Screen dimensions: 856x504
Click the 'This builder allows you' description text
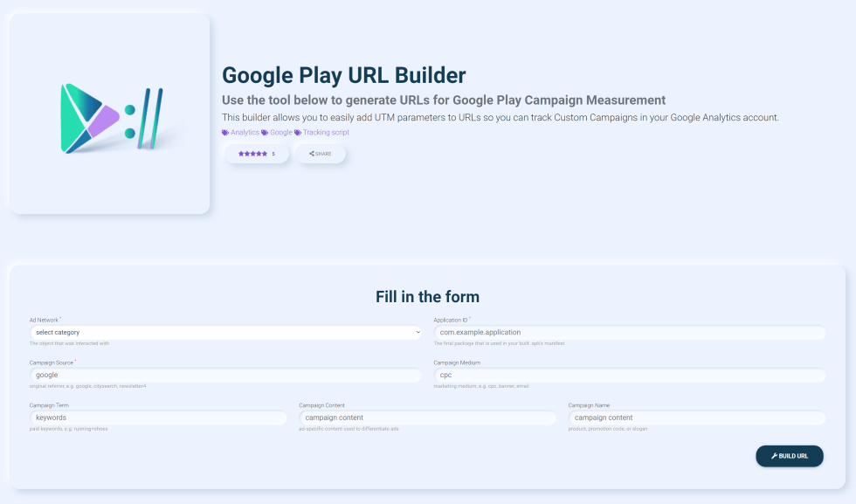(x=500, y=117)
